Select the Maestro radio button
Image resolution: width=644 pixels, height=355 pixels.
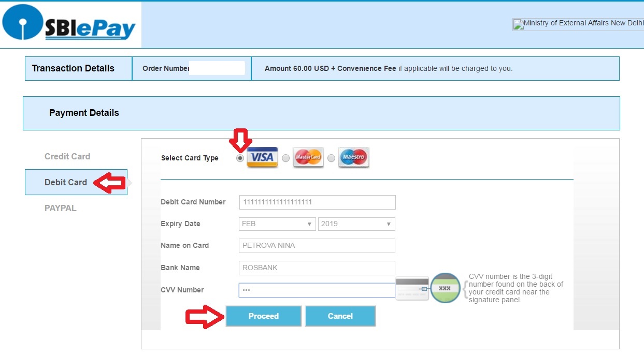331,158
